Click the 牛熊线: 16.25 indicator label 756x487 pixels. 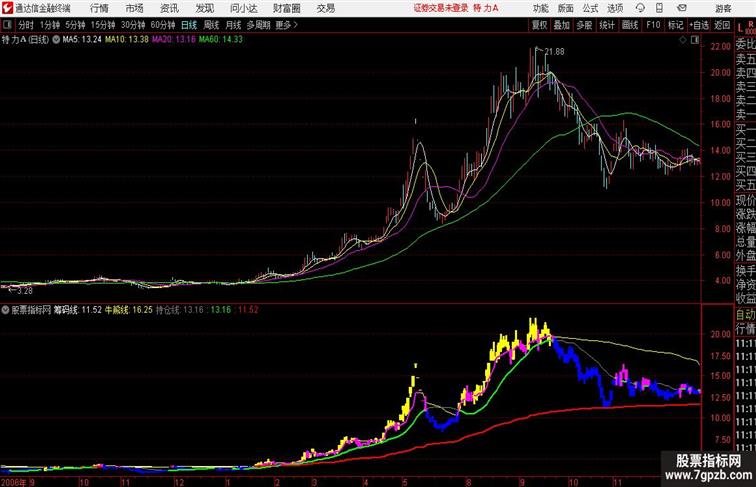pos(129,310)
